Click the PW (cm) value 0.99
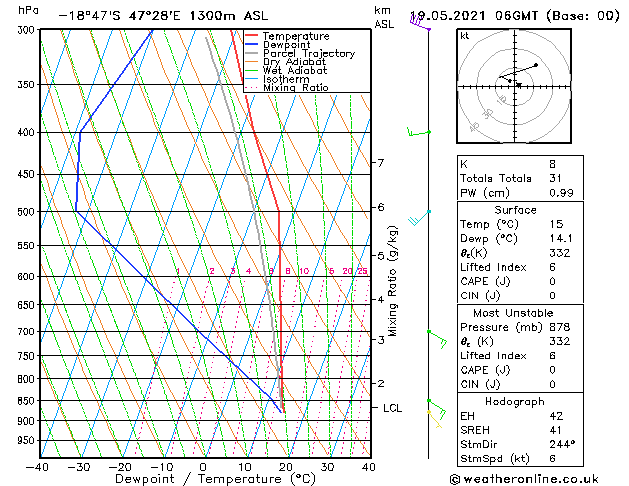The image size is (629, 486). point(561,193)
